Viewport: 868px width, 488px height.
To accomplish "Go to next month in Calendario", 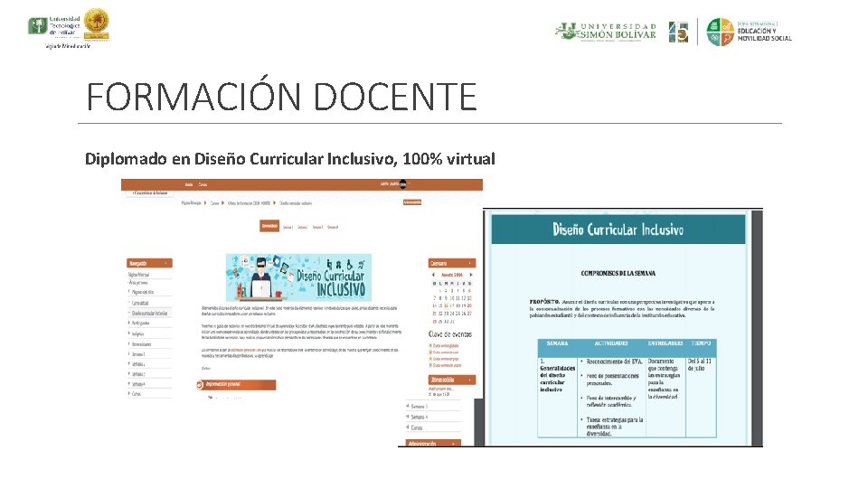I will pyautogui.click(x=471, y=275).
